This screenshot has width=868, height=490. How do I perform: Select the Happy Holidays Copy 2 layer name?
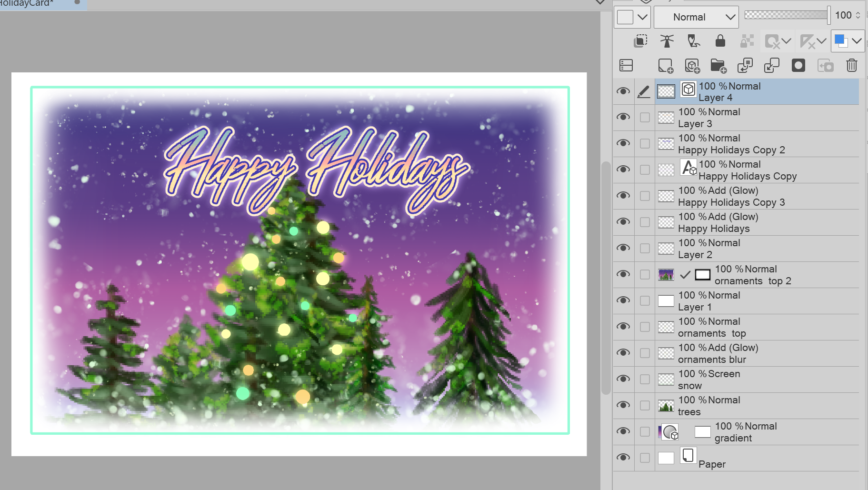[731, 150]
